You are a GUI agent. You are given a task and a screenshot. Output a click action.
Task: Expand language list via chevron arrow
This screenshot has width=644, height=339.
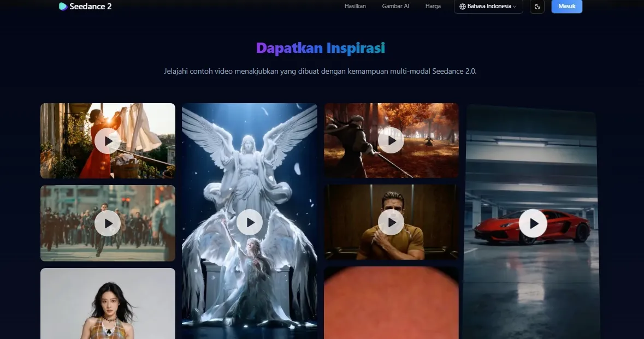[515, 7]
